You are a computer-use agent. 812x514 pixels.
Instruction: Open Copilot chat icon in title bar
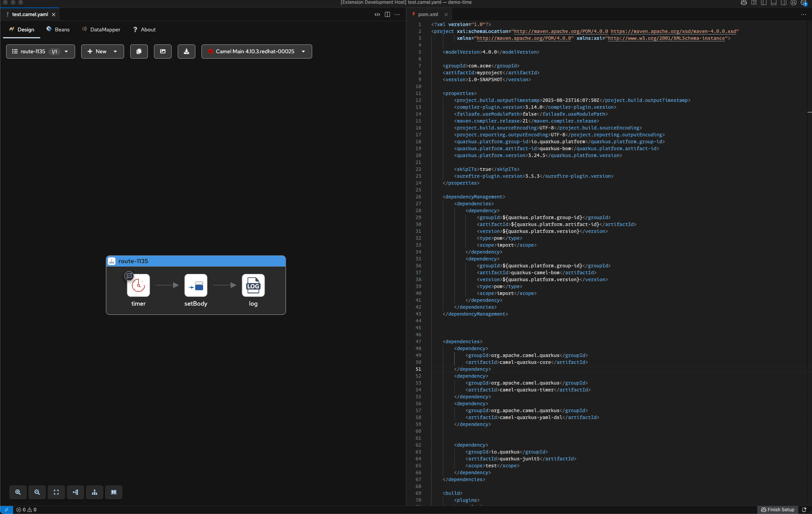coord(744,3)
